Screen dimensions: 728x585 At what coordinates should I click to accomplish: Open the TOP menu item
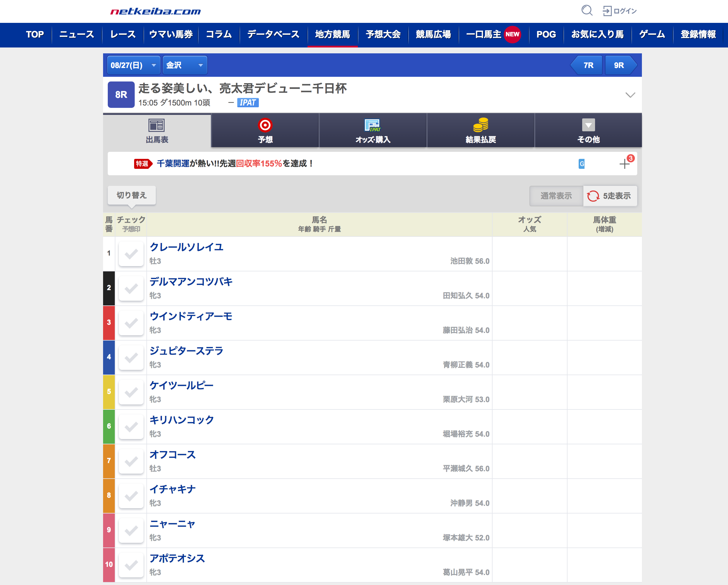click(35, 35)
